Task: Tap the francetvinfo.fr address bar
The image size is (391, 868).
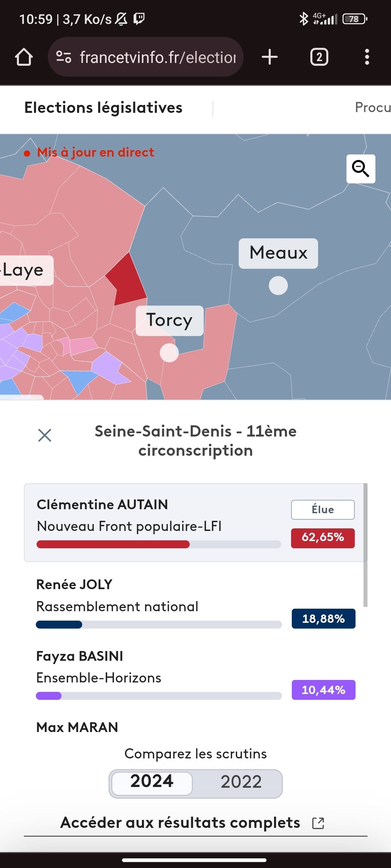Action: (x=146, y=57)
